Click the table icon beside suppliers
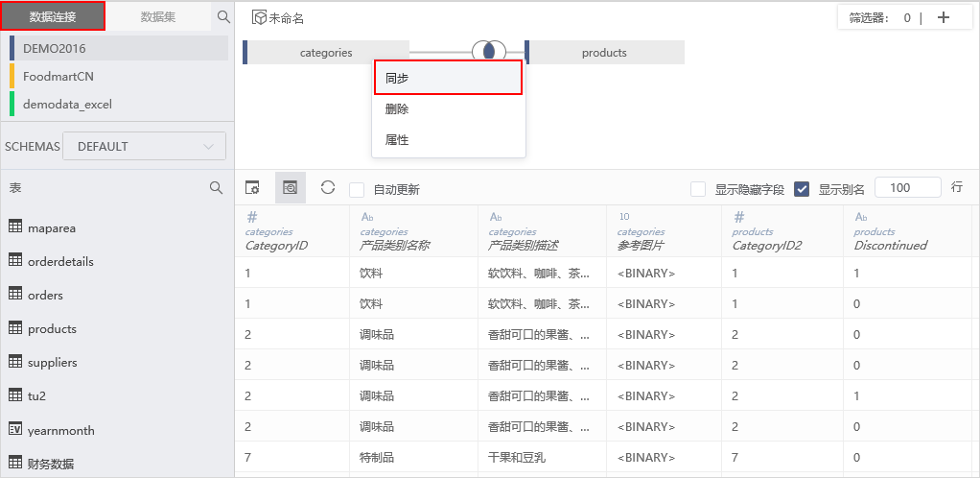Viewport: 980px width, 478px height. [15, 361]
